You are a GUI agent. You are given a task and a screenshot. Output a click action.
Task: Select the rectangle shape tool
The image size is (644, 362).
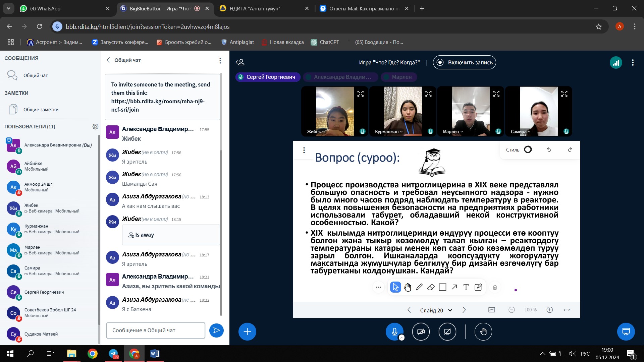coord(442,287)
